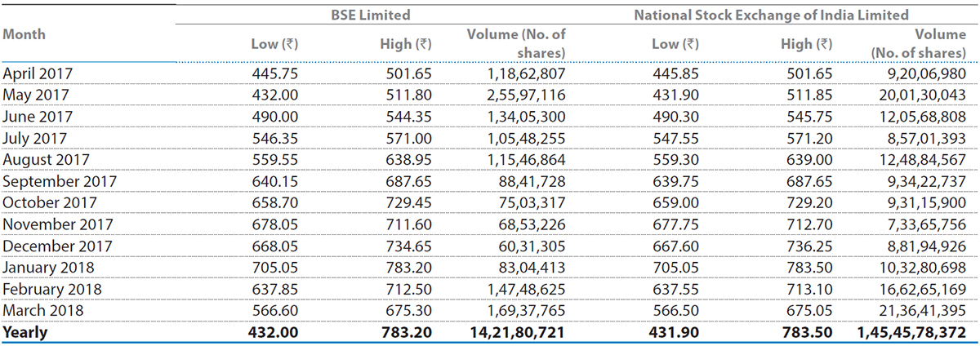Select the 'February 2018' row label
This screenshot has height=346, width=980.
tap(53, 289)
